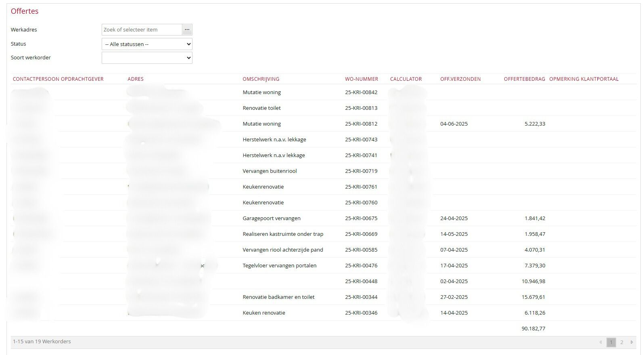644x355 pixels.
Task: Click quote amount 15.679,61
Action: (x=533, y=297)
